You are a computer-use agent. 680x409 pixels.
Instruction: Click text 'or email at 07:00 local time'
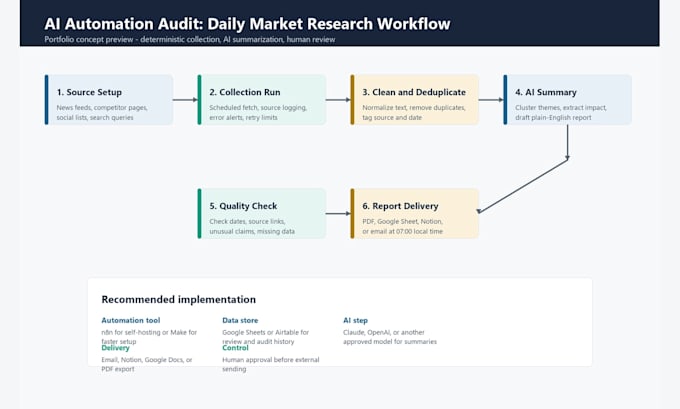(402, 232)
